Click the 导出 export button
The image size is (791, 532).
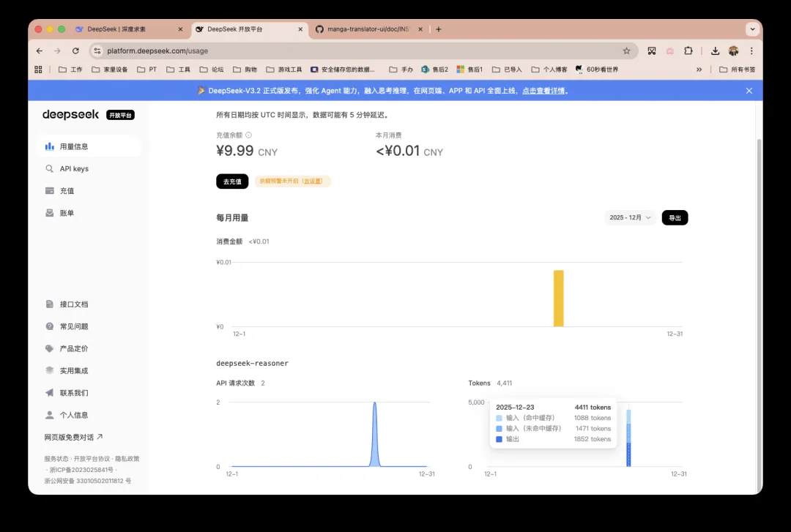[x=675, y=218]
